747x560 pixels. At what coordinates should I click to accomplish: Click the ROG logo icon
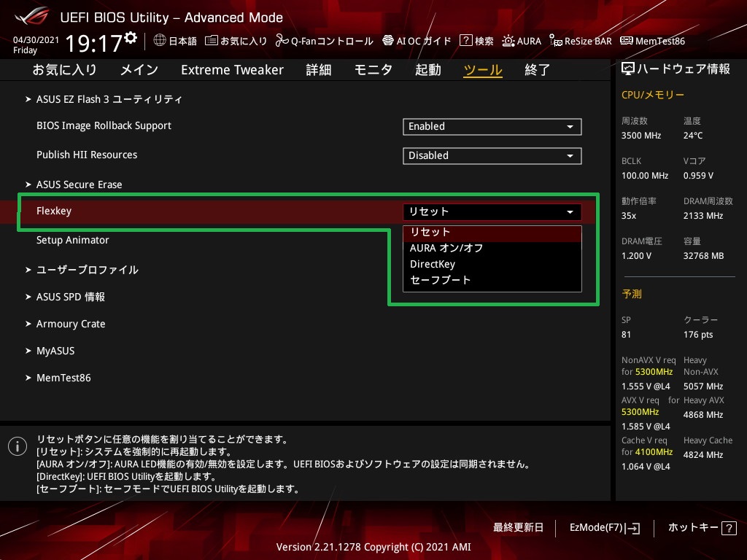(x=31, y=16)
